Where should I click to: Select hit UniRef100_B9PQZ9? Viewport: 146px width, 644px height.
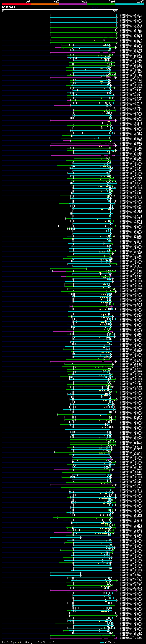point(131,67)
